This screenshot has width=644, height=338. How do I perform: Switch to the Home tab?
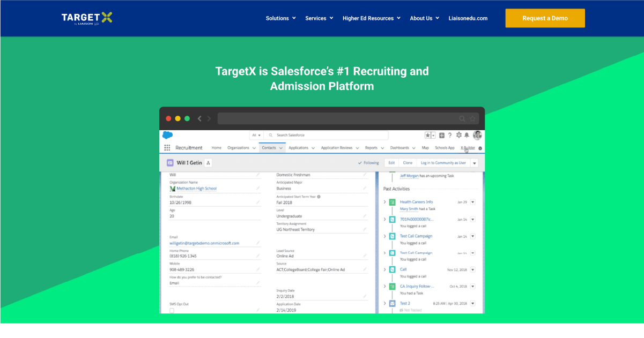216,148
